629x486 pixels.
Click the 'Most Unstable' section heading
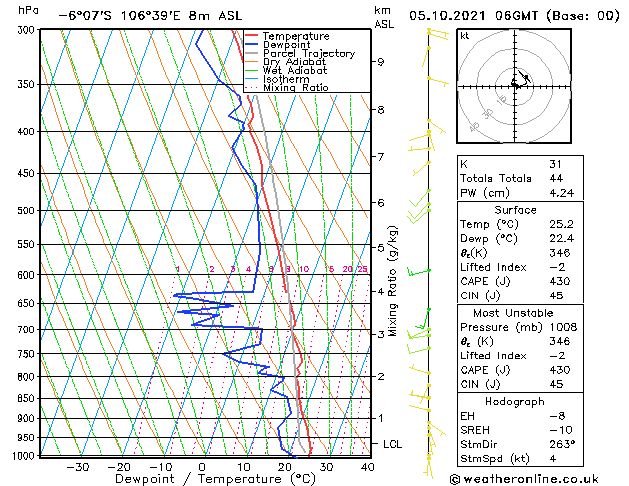pos(513,313)
